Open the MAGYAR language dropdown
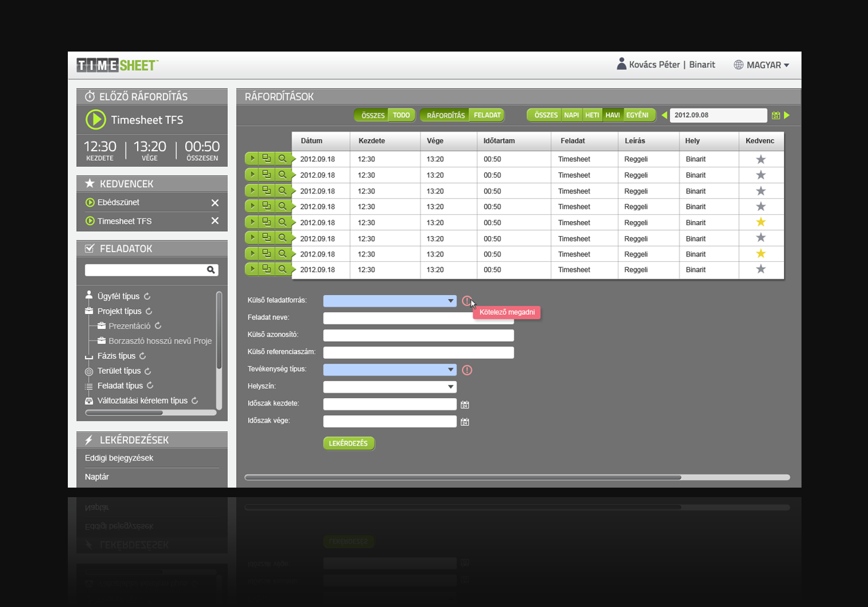868x607 pixels. [768, 65]
